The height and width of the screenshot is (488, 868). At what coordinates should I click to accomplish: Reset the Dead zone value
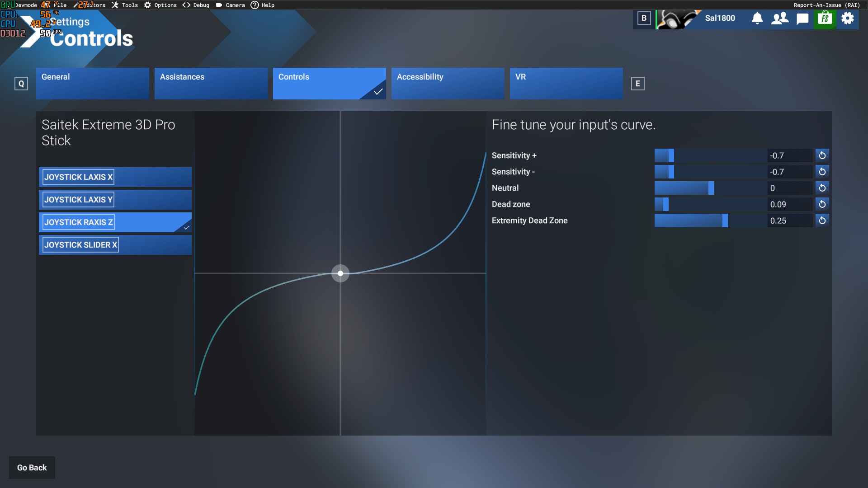(x=822, y=204)
